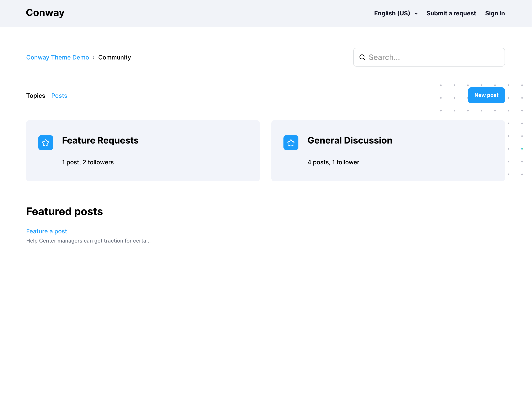Screen dimensions: 532x416
Task: Open the General Discussion topic title
Action: point(350,140)
